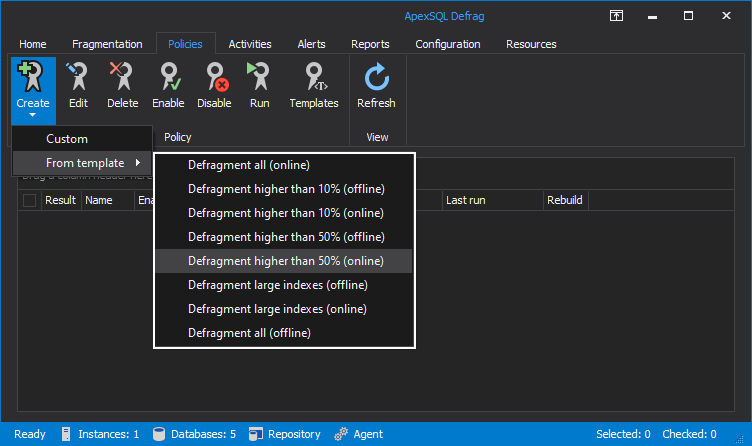
Task: Tick the select-all checkbox in grid header
Action: (29, 200)
